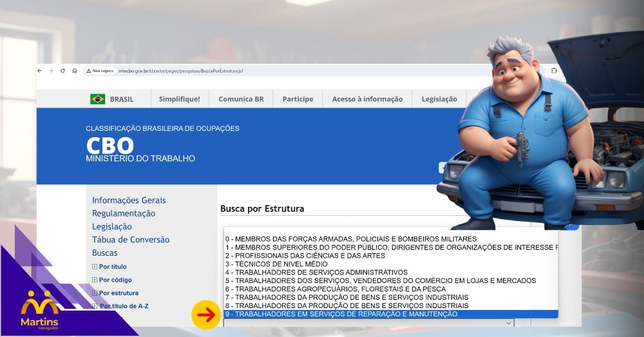Click the expand icon beside 'Por título'
Viewport: 644px width, 337px height.
pos(95,267)
